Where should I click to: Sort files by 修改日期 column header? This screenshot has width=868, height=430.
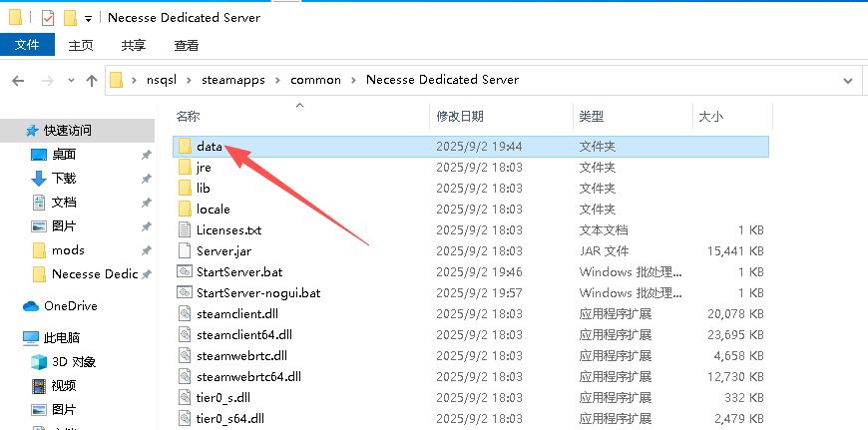point(460,117)
